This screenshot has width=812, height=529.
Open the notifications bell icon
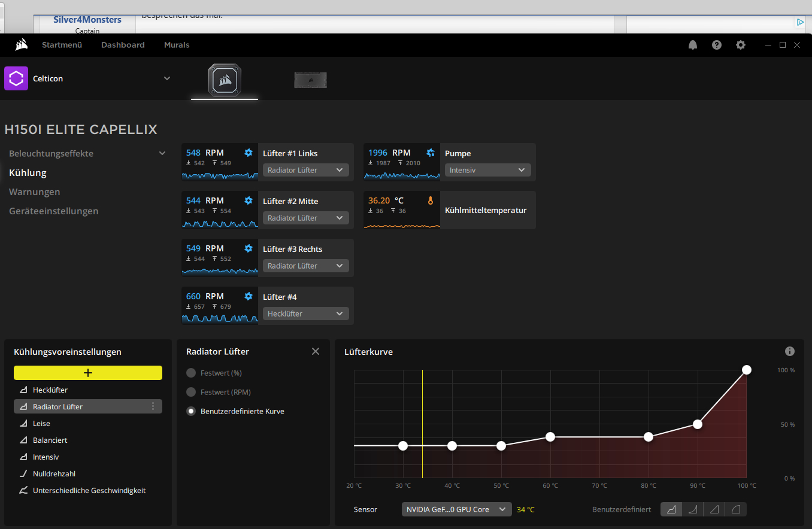pos(693,45)
